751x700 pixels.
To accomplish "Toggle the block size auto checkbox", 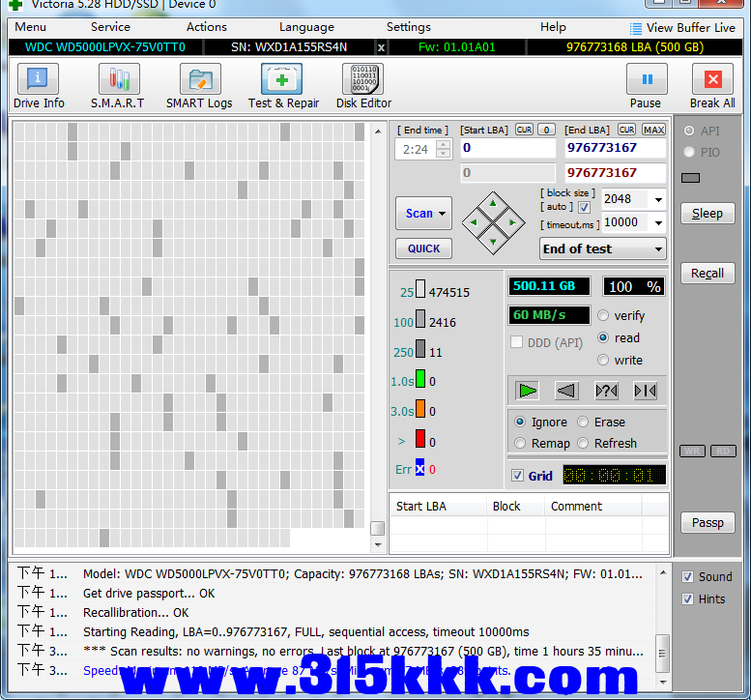I will 584,208.
